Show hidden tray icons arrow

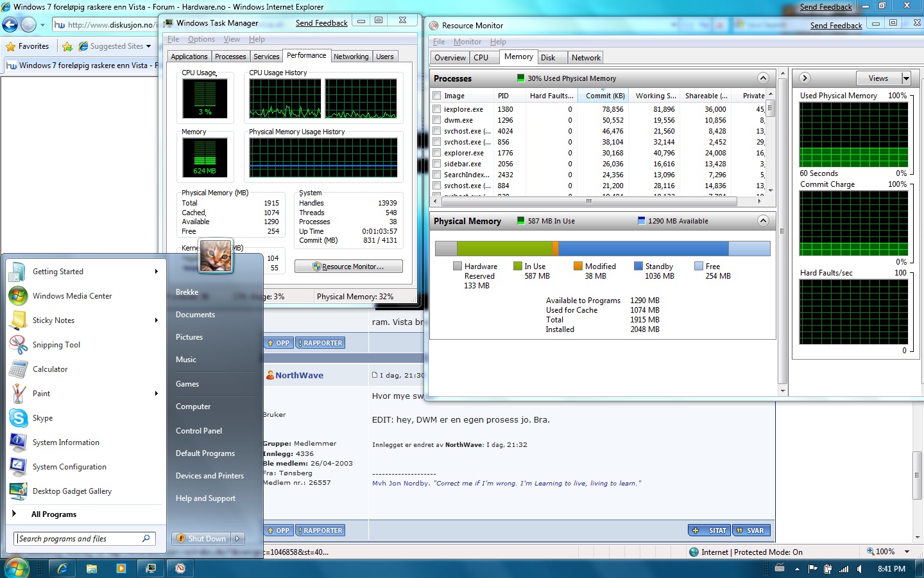(x=797, y=569)
